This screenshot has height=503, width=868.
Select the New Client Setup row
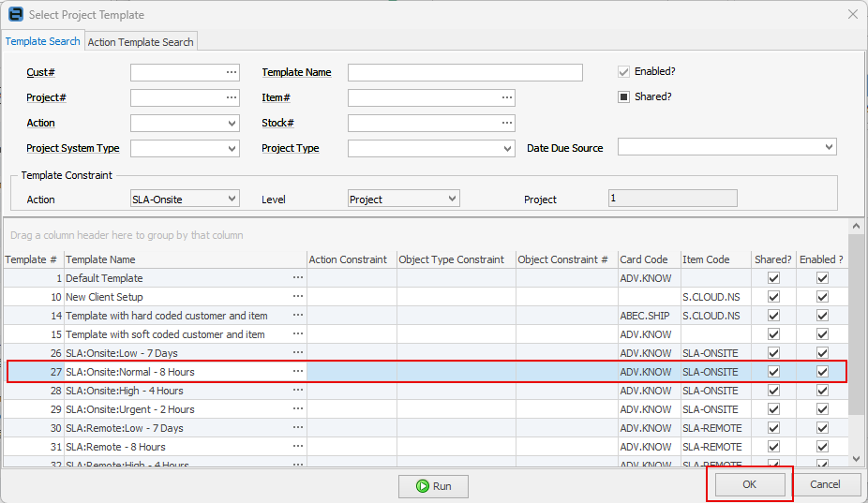click(x=426, y=297)
